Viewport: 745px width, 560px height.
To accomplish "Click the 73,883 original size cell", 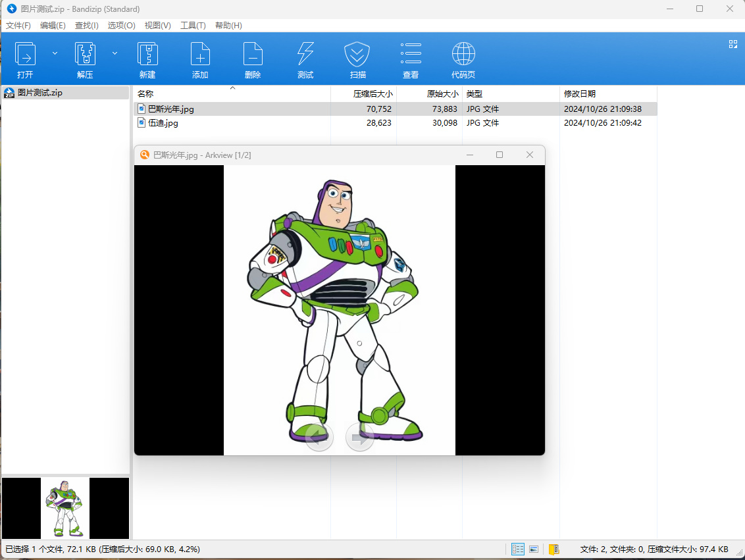I will [445, 109].
